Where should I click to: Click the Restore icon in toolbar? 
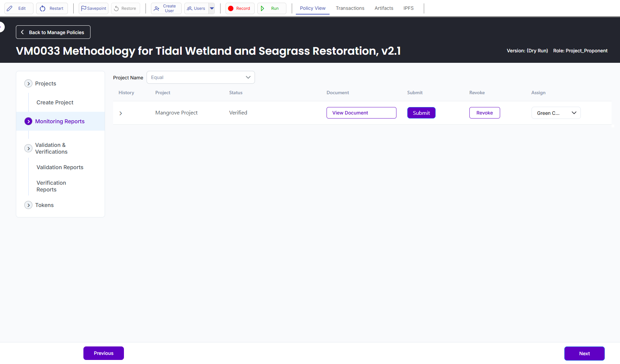click(117, 8)
